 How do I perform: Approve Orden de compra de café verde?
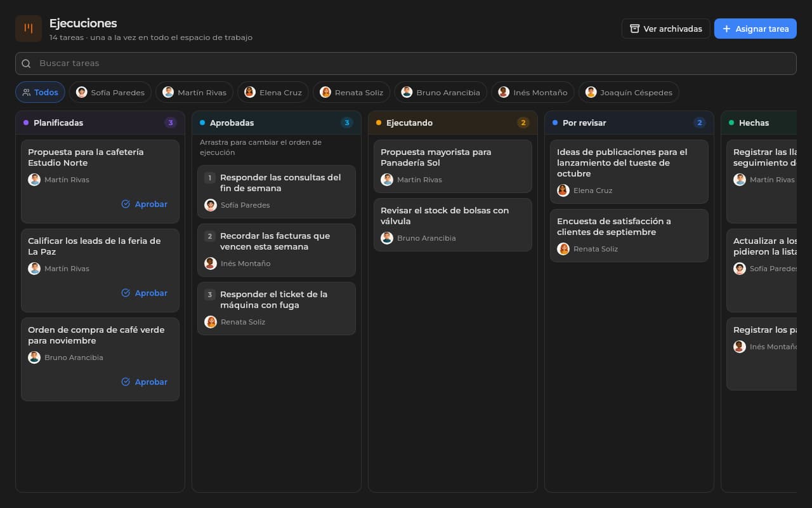point(145,382)
